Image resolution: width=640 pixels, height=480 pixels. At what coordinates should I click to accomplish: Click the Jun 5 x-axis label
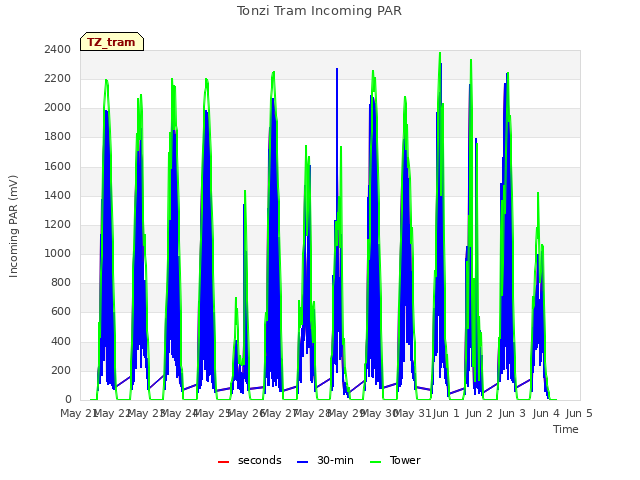tap(579, 413)
